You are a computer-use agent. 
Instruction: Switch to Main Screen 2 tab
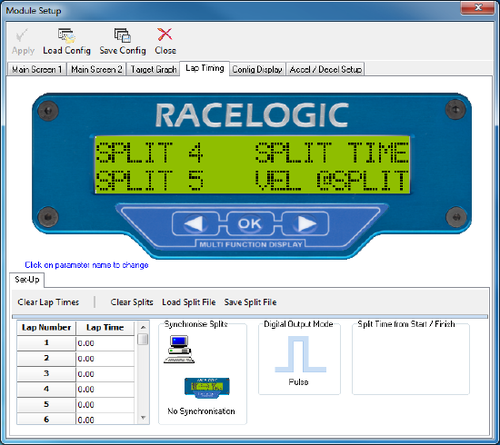(x=97, y=69)
